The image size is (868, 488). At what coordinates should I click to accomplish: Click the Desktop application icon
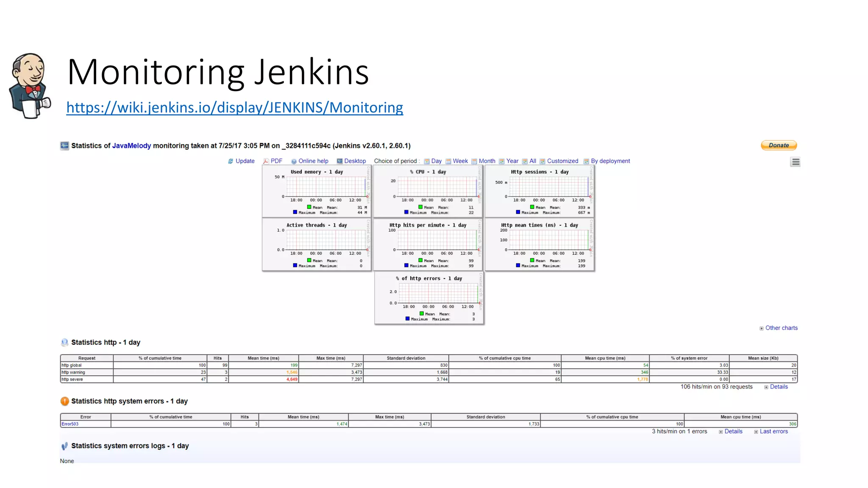click(339, 161)
